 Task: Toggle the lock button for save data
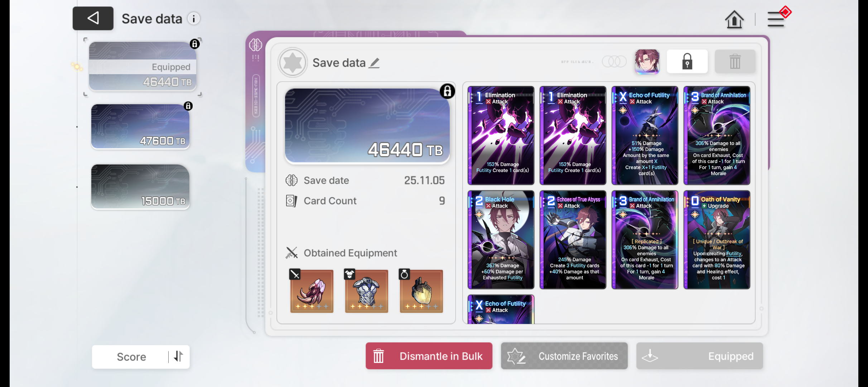click(x=687, y=62)
